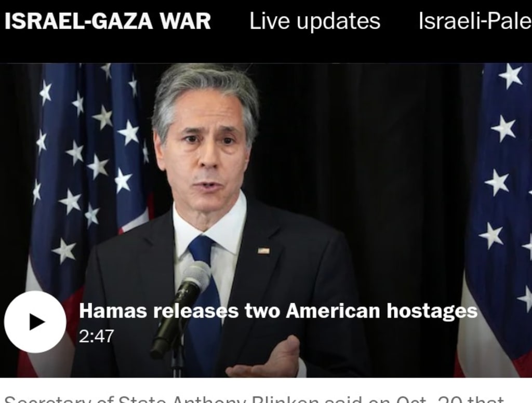Viewport: 532px width, 403px height.
Task: Click the video title 'Hamas releases two American hostages'
Action: [x=278, y=311]
